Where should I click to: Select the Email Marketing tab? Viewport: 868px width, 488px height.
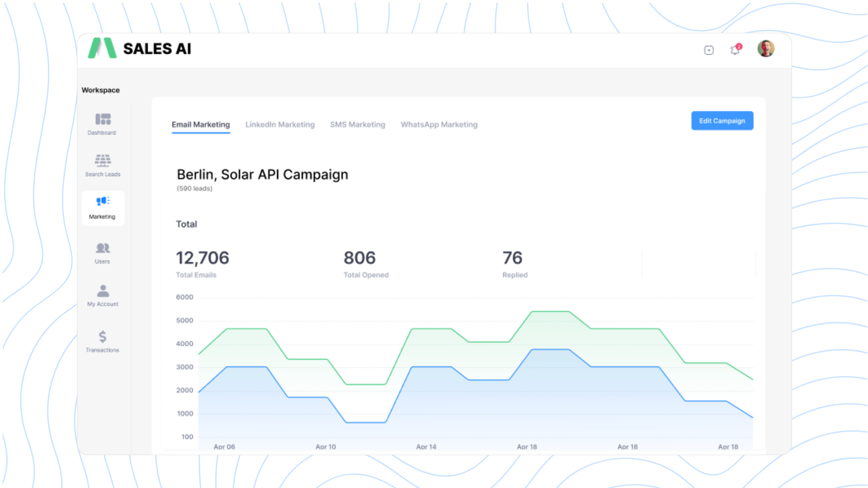click(x=201, y=124)
